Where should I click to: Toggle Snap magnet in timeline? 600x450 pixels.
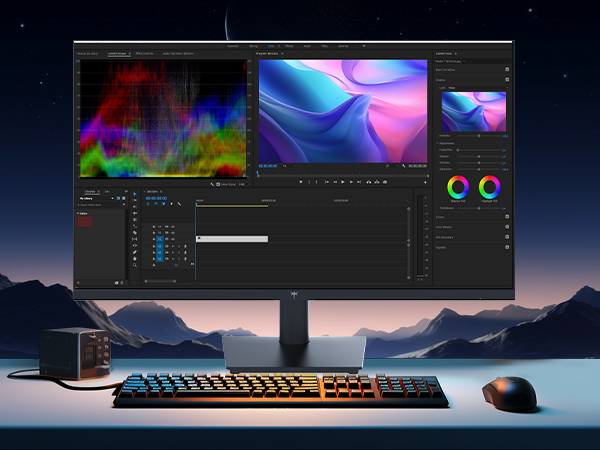click(156, 204)
